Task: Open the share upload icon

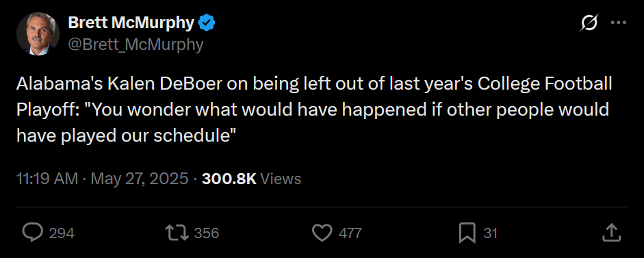Action: click(x=610, y=233)
